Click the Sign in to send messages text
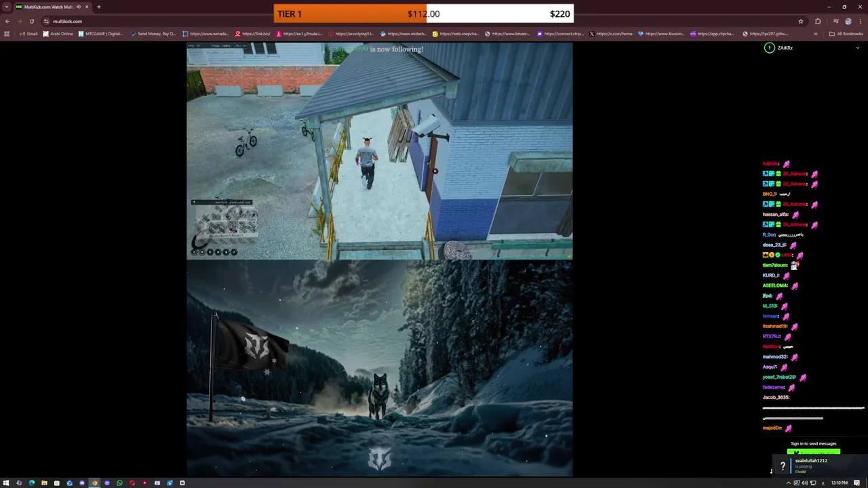The image size is (868, 488). pos(814,444)
